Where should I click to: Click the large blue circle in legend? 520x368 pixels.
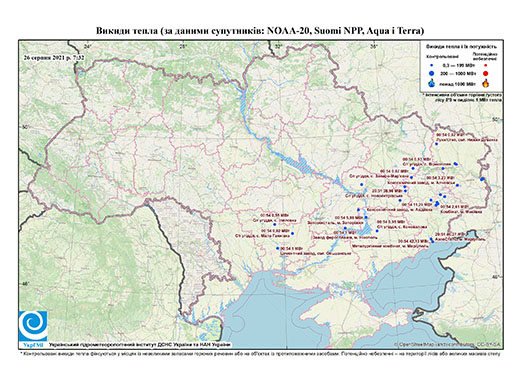tap(432, 73)
